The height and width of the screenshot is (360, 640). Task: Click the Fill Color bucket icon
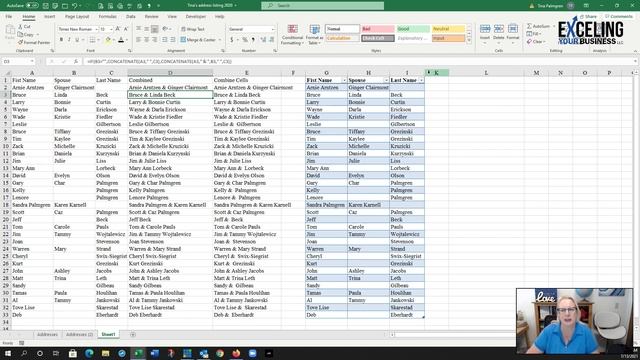coord(108,40)
